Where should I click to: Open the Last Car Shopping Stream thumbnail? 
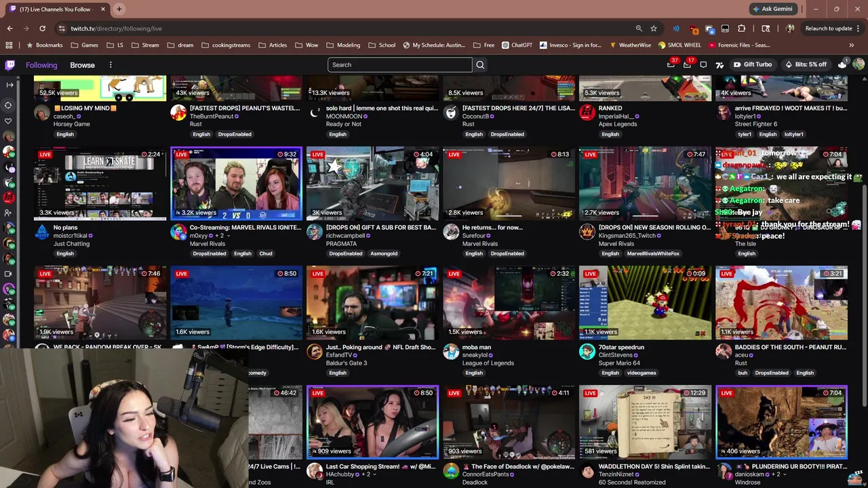[x=372, y=422]
